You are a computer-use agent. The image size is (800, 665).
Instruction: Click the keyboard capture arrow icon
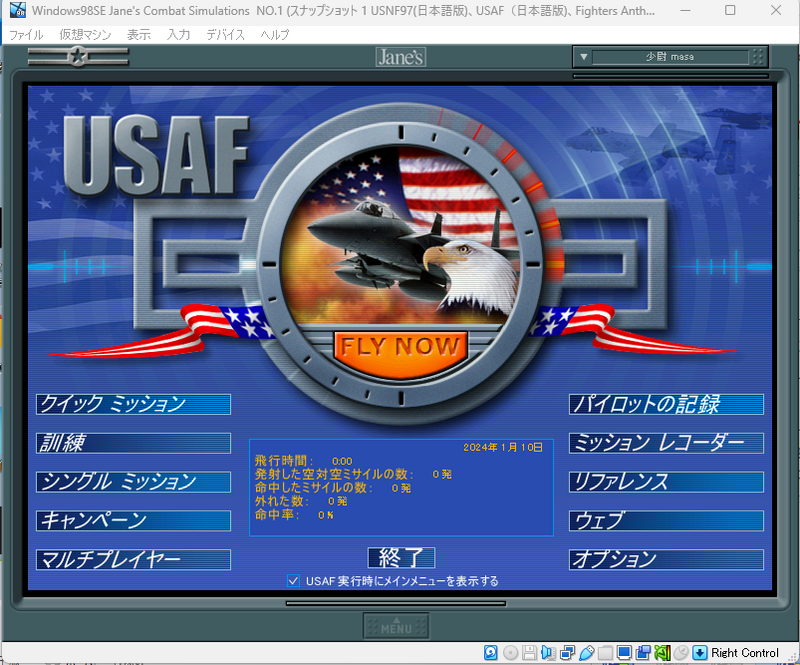click(x=700, y=652)
